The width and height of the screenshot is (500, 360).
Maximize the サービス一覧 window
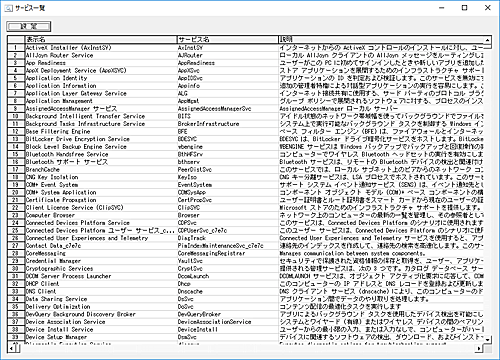(x=464, y=8)
